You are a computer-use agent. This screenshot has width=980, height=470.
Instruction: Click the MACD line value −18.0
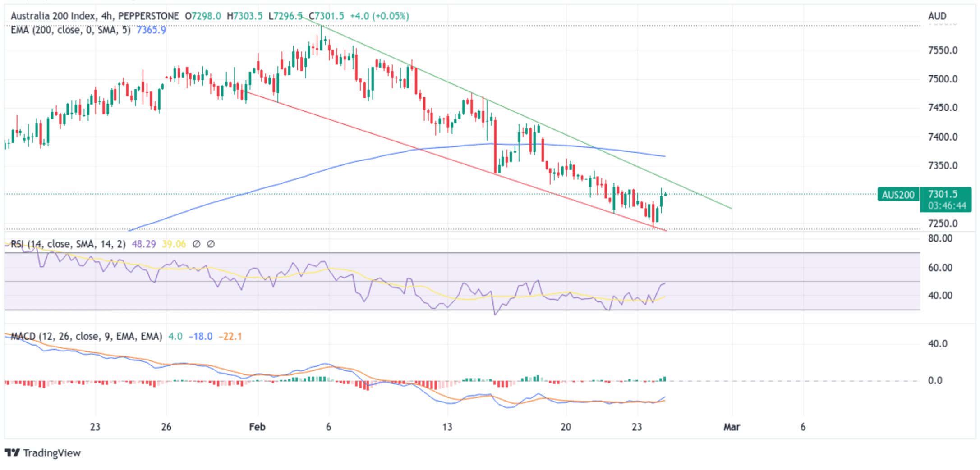point(200,337)
